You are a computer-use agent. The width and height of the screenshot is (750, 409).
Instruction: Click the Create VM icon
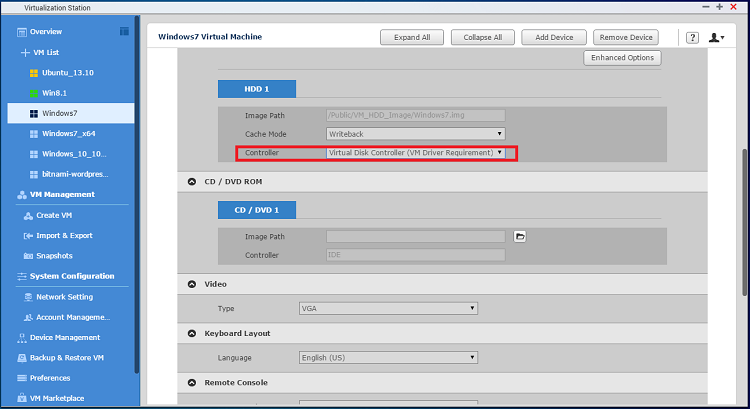pyautogui.click(x=28, y=216)
